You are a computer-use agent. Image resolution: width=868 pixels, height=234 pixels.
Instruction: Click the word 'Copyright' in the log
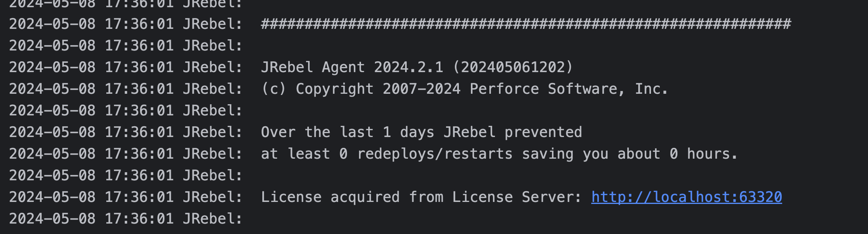coord(335,89)
